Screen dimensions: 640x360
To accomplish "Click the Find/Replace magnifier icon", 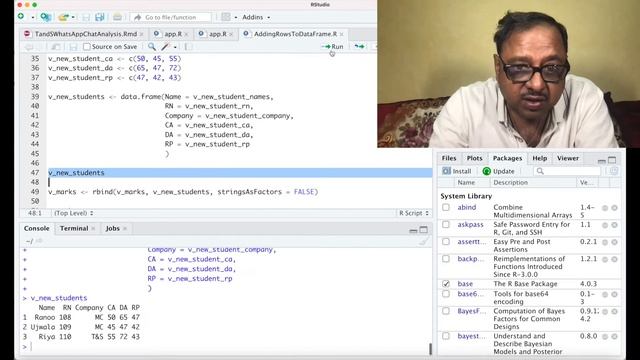I will [152, 47].
